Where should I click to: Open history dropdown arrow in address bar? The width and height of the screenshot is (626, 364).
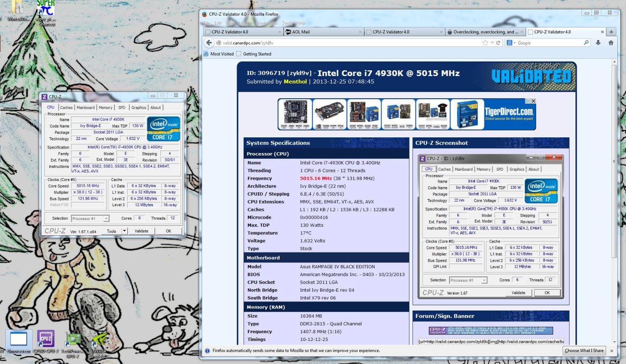pyautogui.click(x=493, y=43)
